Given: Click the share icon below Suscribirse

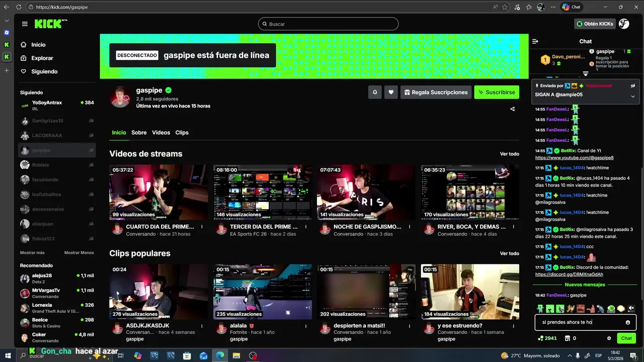Looking at the screenshot, I should [x=513, y=109].
